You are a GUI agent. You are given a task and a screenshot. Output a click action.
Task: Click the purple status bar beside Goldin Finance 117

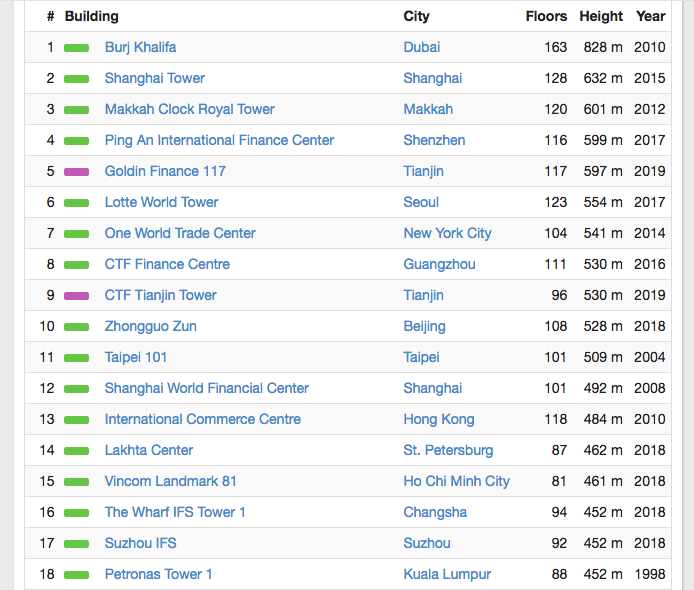(x=76, y=172)
